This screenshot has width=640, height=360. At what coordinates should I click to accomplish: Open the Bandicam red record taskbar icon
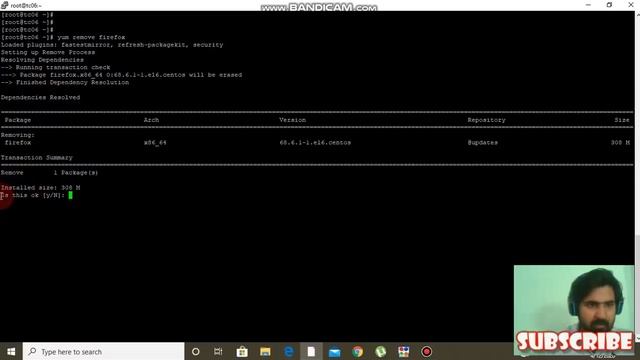coord(427,351)
